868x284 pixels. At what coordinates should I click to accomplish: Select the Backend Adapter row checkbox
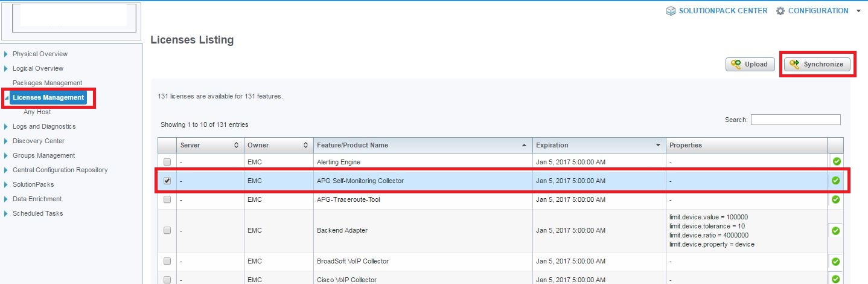coord(167,230)
